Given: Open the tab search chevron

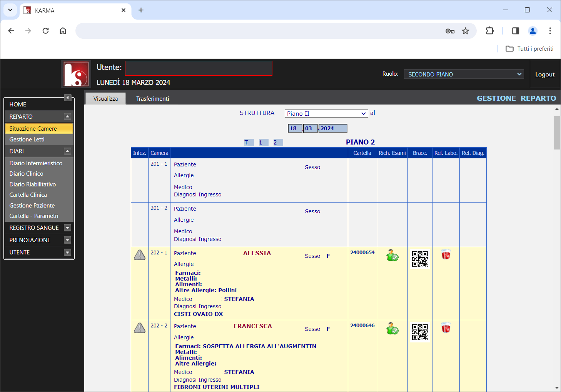Looking at the screenshot, I should pos(10,10).
